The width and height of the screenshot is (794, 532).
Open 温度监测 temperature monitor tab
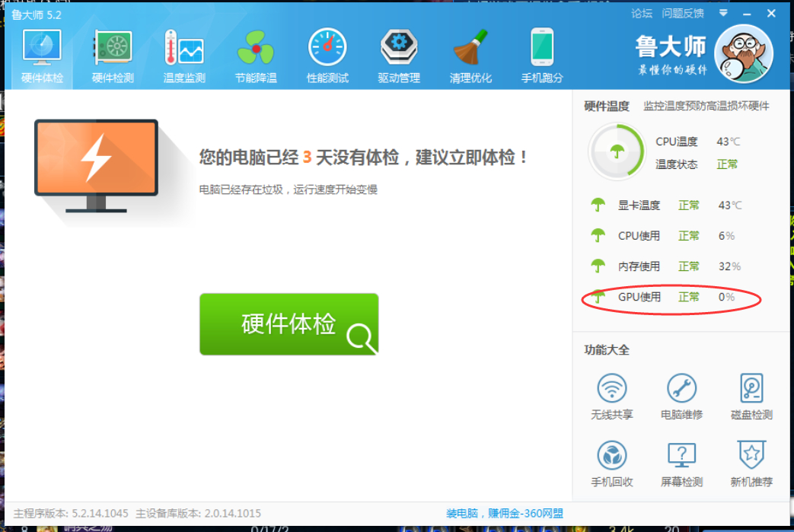point(184,56)
